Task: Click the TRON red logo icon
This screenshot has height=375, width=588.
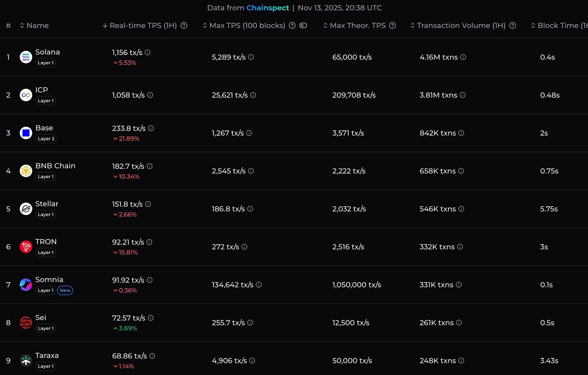Action: (x=26, y=247)
